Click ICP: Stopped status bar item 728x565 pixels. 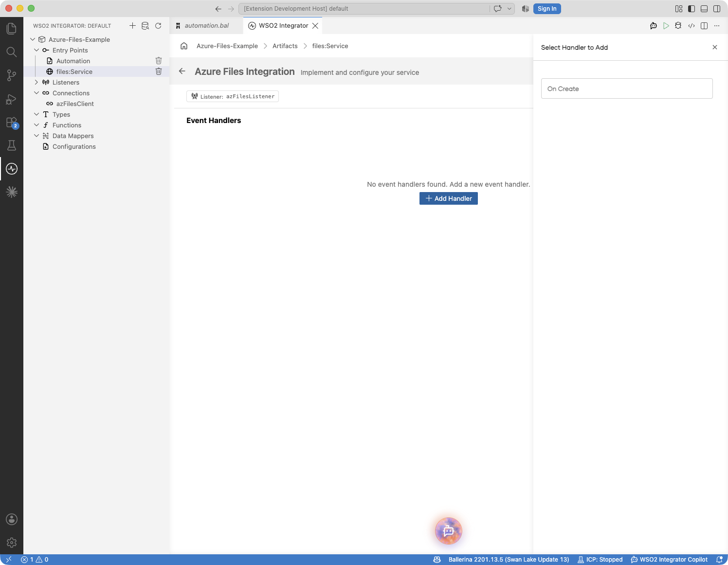[x=600, y=560]
